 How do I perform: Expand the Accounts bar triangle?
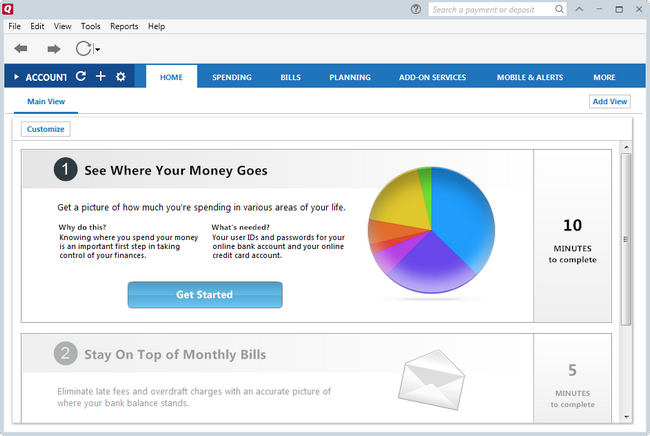tap(16, 77)
